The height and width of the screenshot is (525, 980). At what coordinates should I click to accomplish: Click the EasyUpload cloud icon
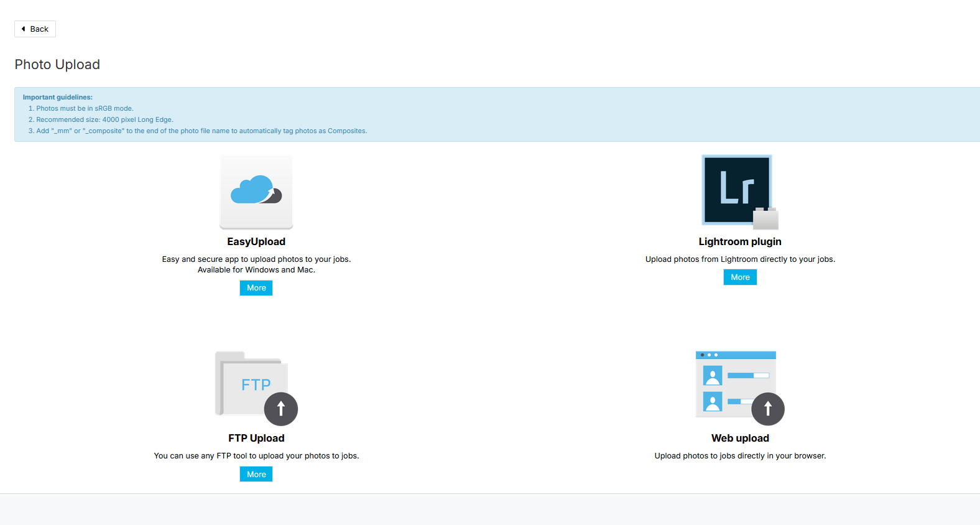pyautogui.click(x=256, y=192)
